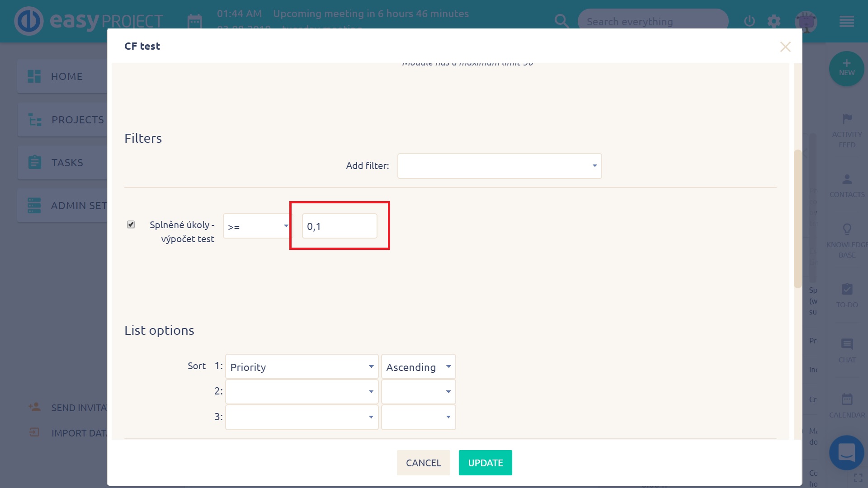Open the Priority sort dropdown
This screenshot has width=868, height=488.
click(302, 366)
